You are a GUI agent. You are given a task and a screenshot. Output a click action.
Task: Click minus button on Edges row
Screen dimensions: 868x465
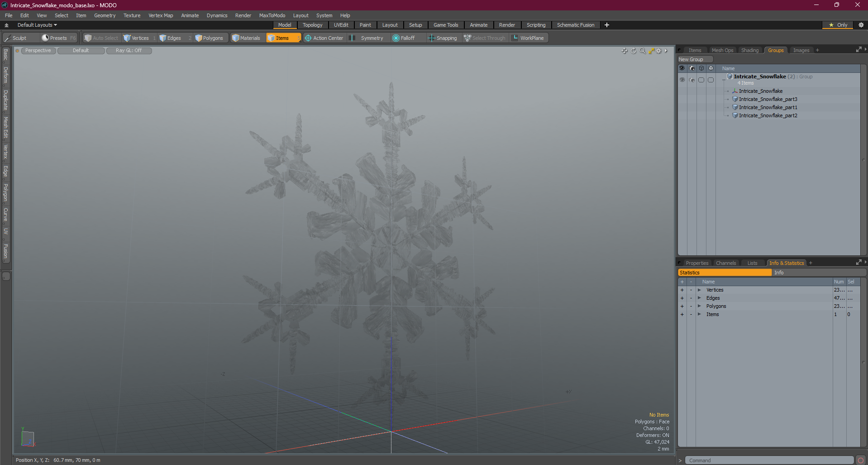[x=691, y=298]
